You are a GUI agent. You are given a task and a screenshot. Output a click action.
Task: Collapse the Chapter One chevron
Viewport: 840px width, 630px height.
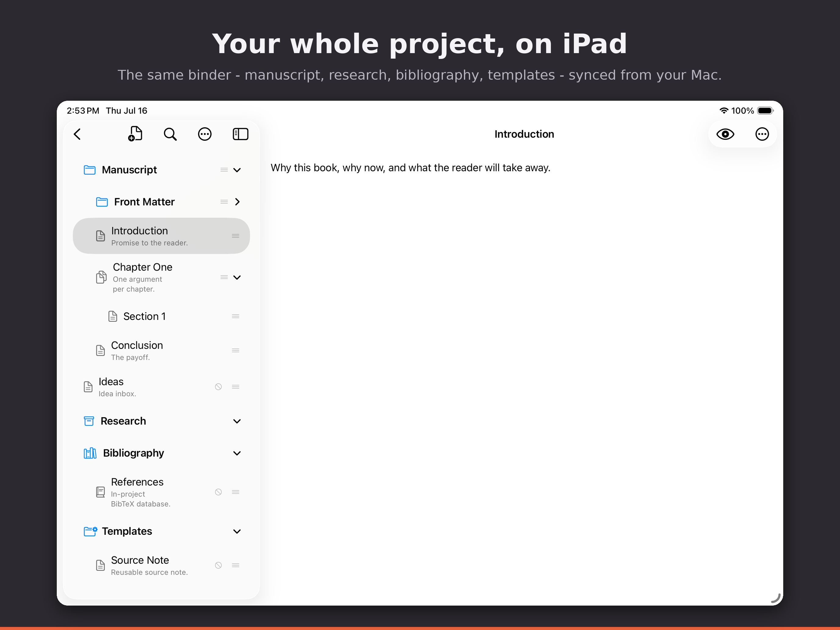[x=237, y=277]
